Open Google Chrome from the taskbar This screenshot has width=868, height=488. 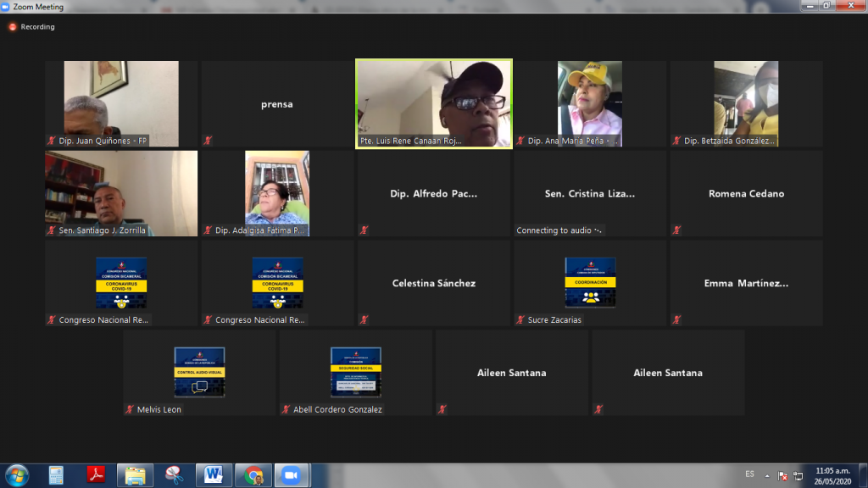click(x=253, y=475)
